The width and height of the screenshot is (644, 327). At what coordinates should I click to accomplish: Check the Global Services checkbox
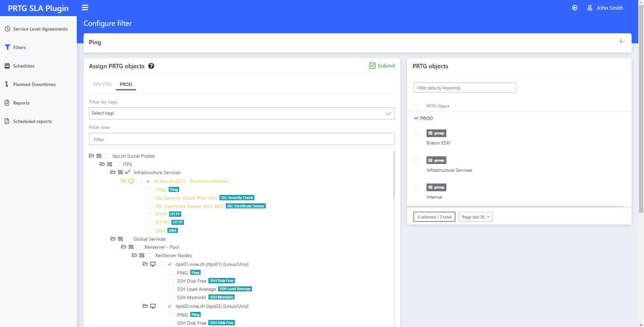128,239
